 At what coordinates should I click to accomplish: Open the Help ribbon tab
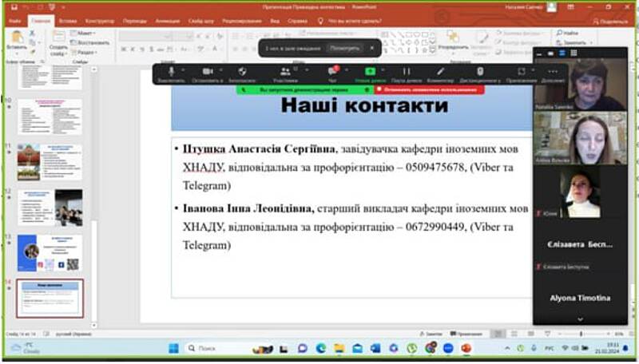[297, 21]
